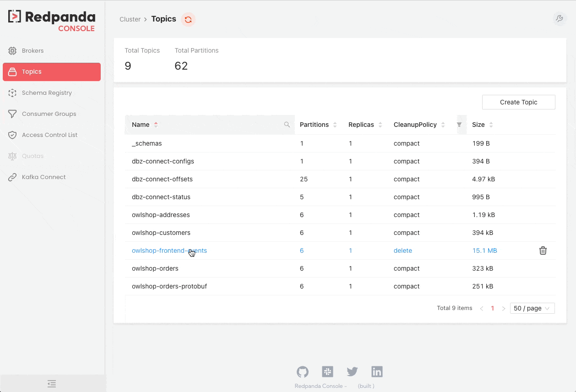This screenshot has height=392, width=576.
Task: Open the Slack icon in footer
Action: 327,371
